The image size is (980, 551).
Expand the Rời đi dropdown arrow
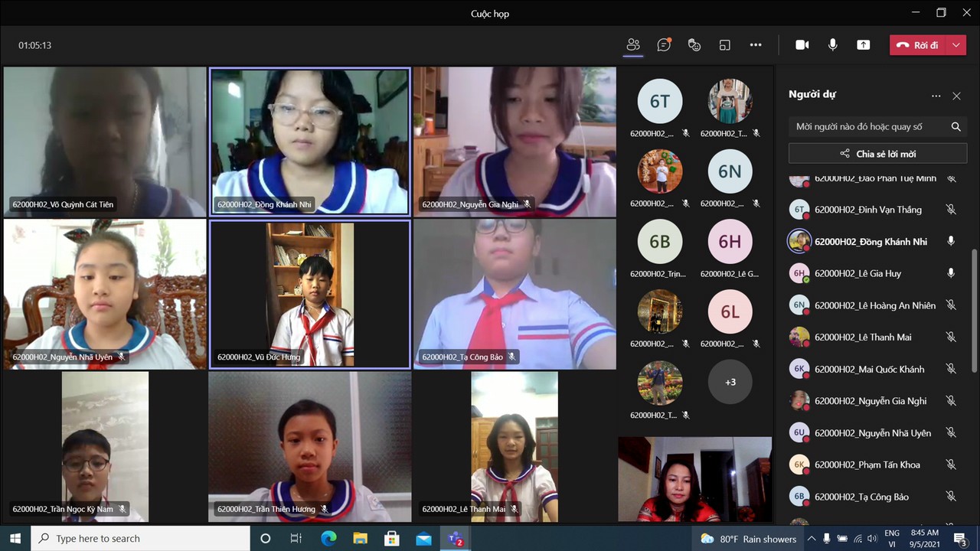click(x=956, y=45)
